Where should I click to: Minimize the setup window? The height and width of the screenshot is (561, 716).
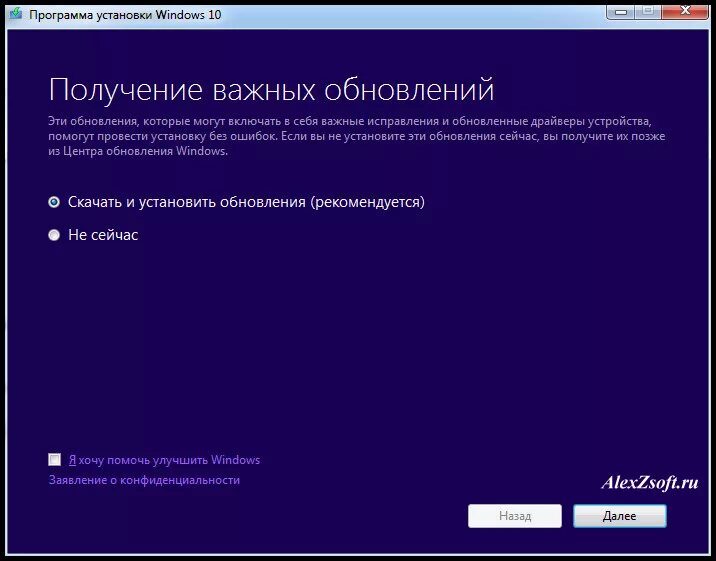[621, 11]
